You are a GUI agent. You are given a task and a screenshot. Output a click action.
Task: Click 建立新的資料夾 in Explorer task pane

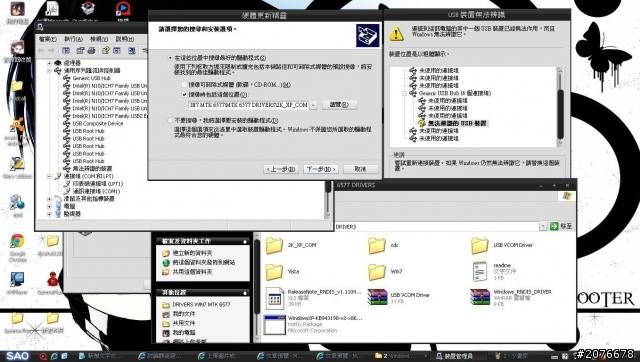192,253
